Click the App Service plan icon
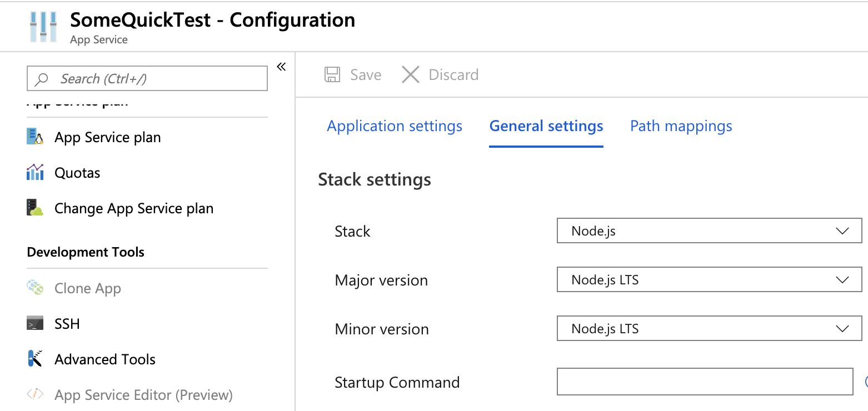 point(35,137)
